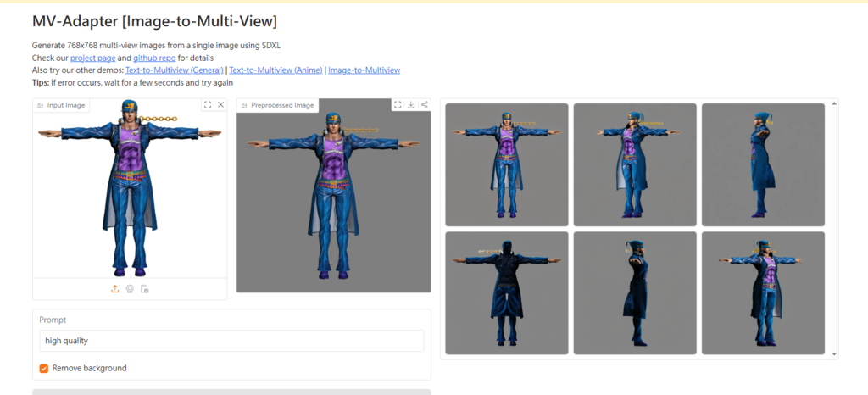Open gallery thumbnail showing character's back view

pyautogui.click(x=507, y=293)
